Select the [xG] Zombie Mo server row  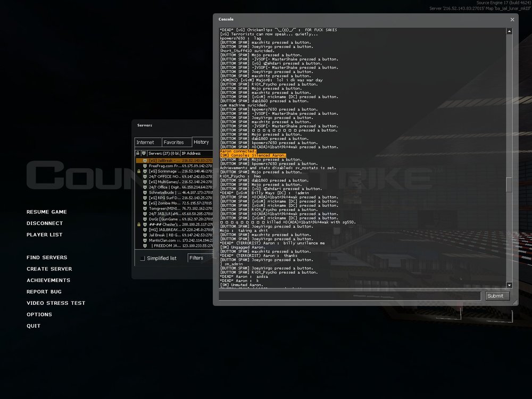[174, 203]
